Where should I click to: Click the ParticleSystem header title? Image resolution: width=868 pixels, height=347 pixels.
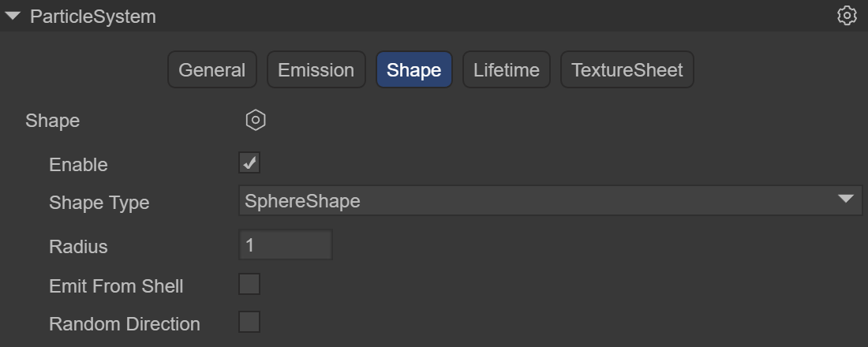click(x=92, y=16)
